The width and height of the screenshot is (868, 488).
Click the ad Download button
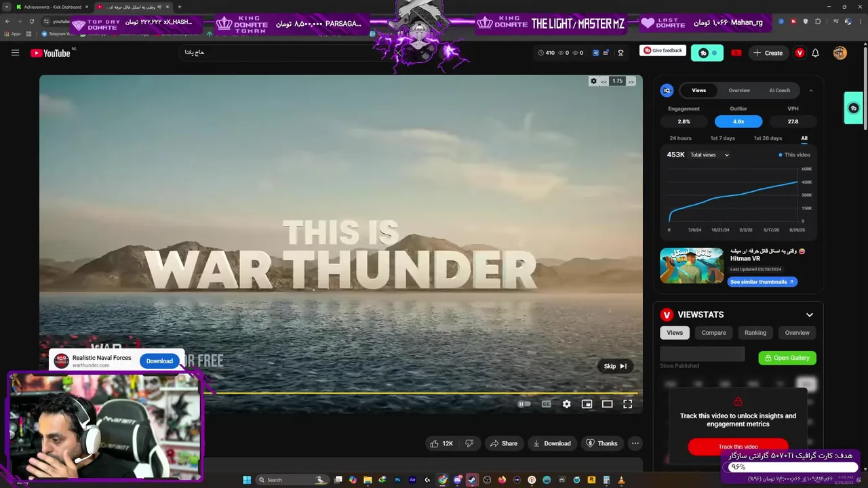(x=159, y=361)
